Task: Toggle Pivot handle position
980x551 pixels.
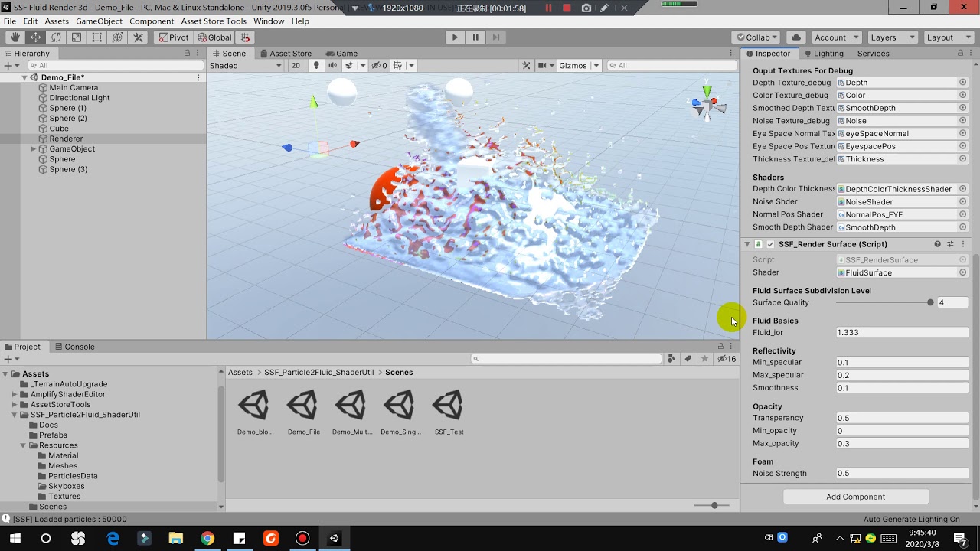Action: pyautogui.click(x=173, y=37)
